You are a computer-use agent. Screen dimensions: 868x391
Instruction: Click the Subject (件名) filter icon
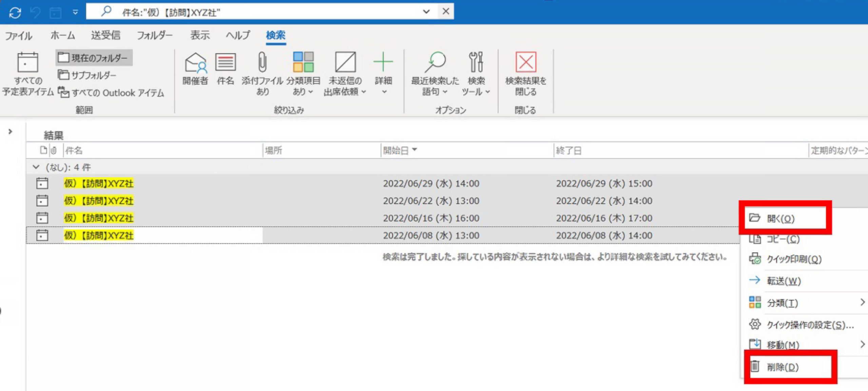(225, 63)
